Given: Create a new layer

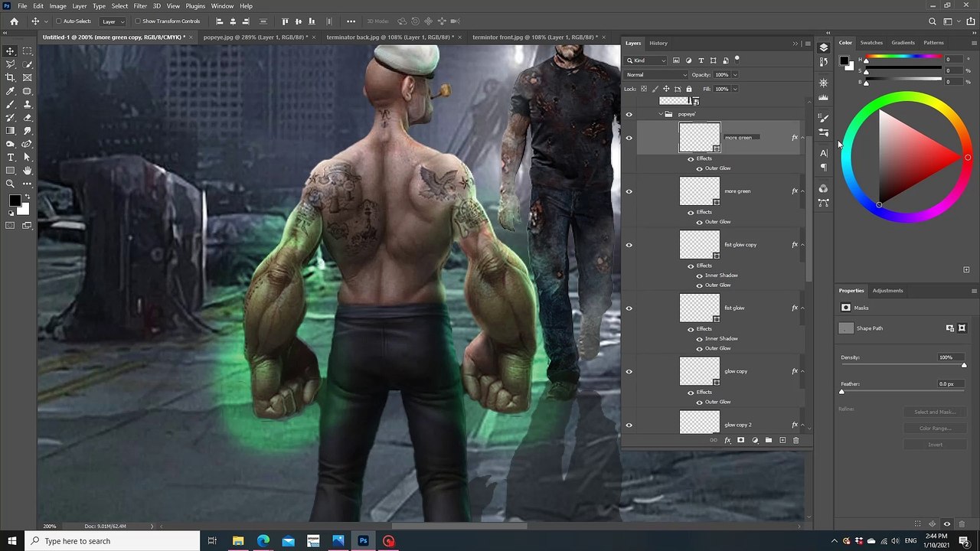Looking at the screenshot, I should pos(782,440).
